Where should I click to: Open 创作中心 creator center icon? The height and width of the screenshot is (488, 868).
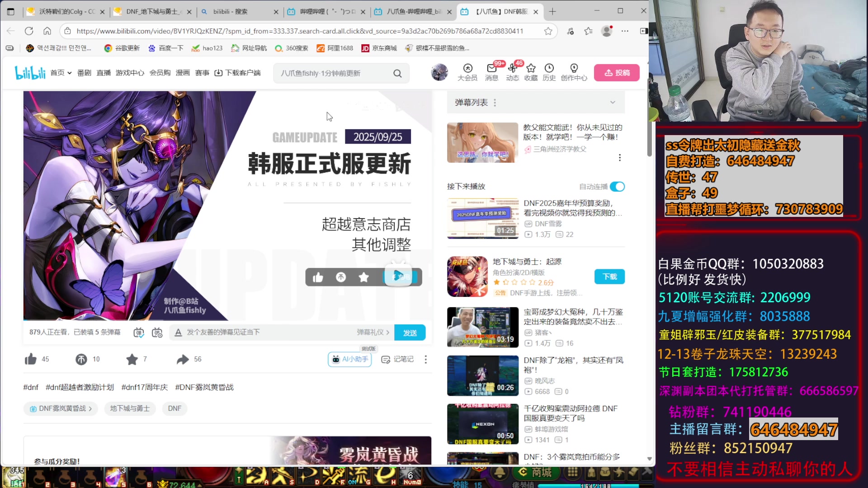[574, 72]
